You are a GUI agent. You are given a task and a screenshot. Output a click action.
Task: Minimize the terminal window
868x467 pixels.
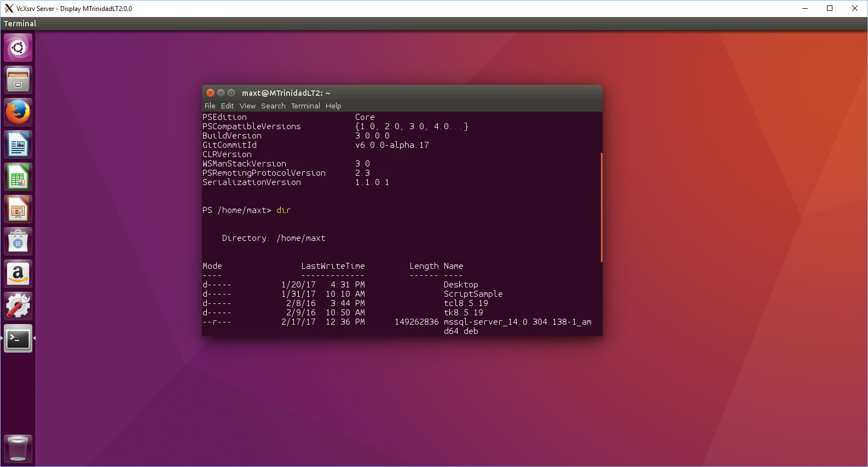[221, 93]
